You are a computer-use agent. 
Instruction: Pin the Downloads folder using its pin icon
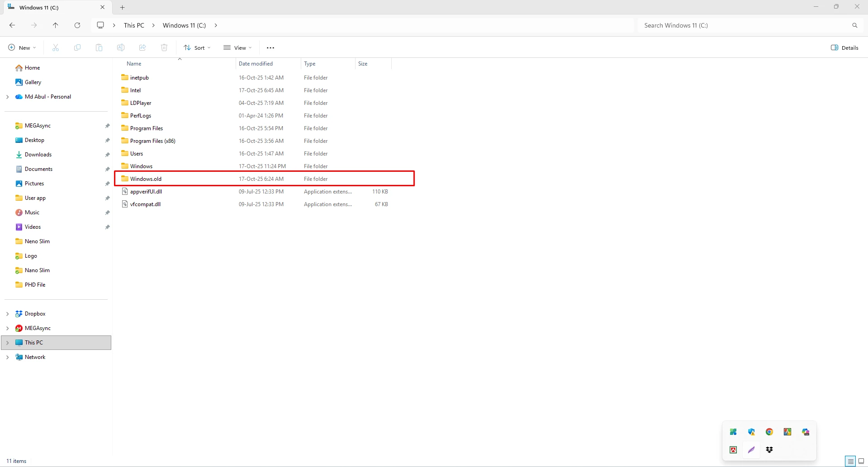point(108,155)
